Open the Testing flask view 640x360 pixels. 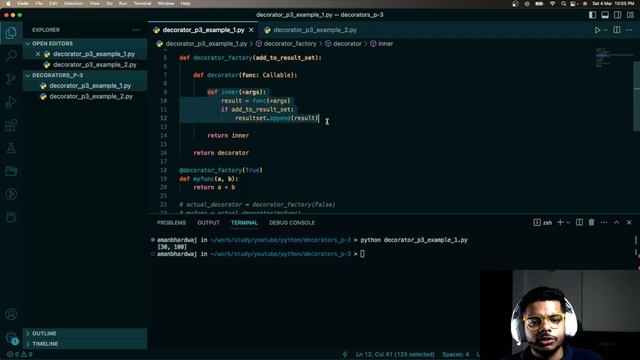point(11,148)
